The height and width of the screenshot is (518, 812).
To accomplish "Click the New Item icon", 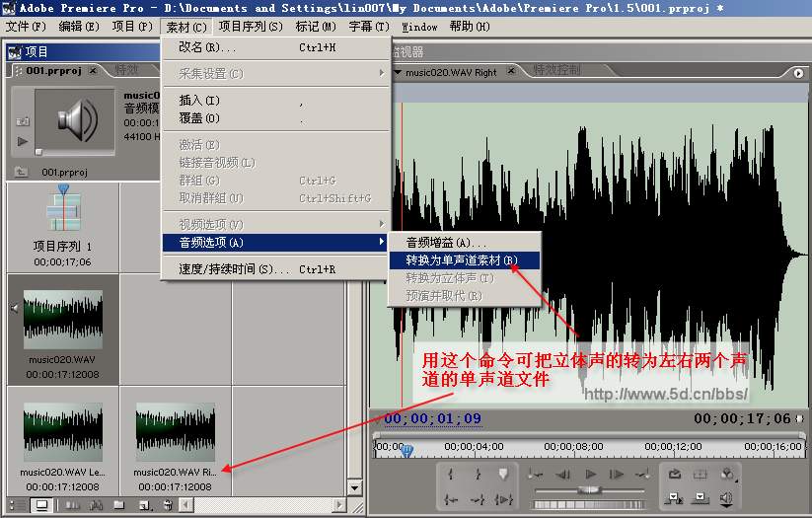I will point(144,504).
